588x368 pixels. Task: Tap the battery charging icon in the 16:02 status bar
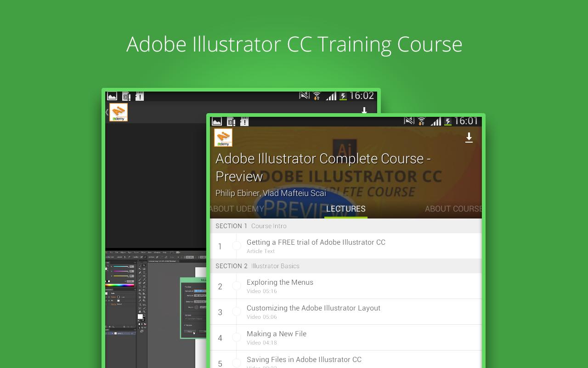point(343,97)
